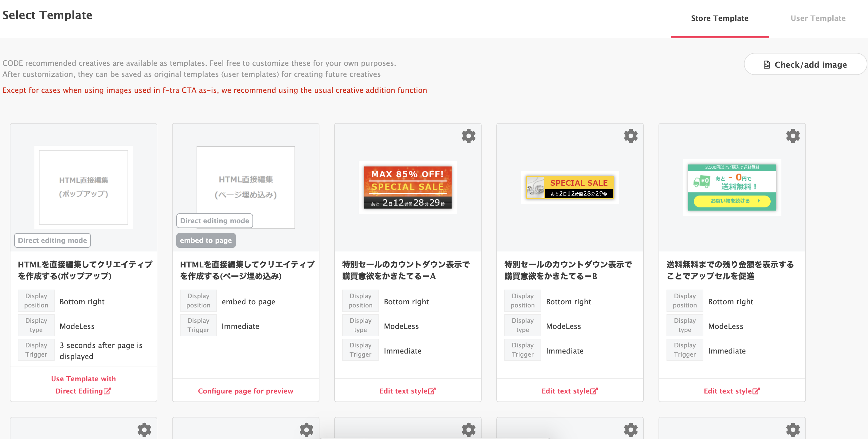Click Configure page for preview link
The image size is (868, 439).
pos(245,391)
